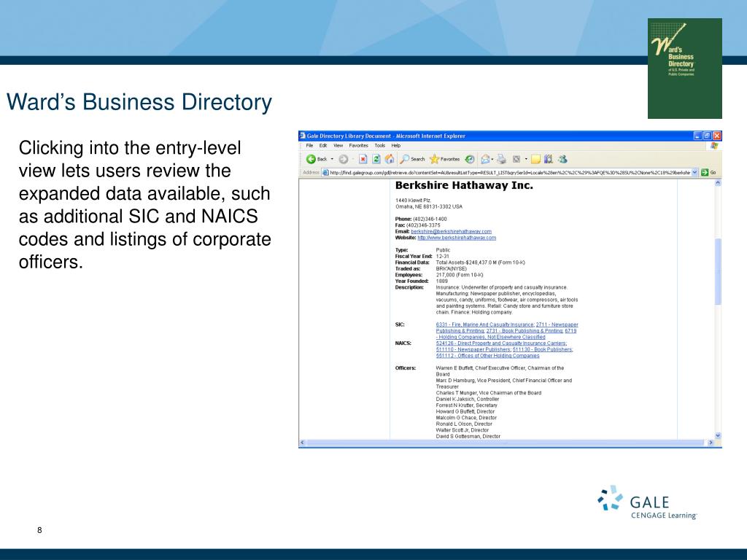Click the Print icon

coord(501,159)
